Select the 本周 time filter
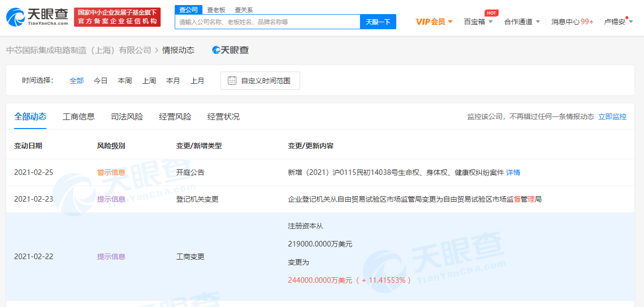 pyautogui.click(x=125, y=81)
